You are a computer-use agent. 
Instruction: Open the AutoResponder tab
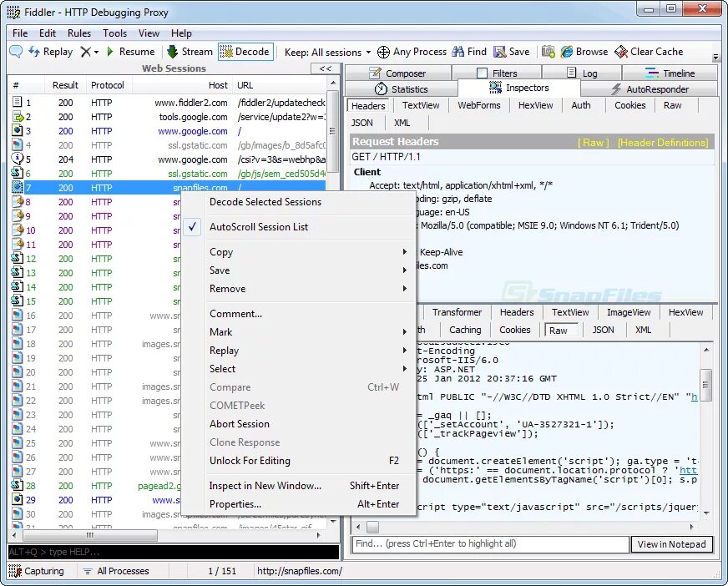[650, 89]
